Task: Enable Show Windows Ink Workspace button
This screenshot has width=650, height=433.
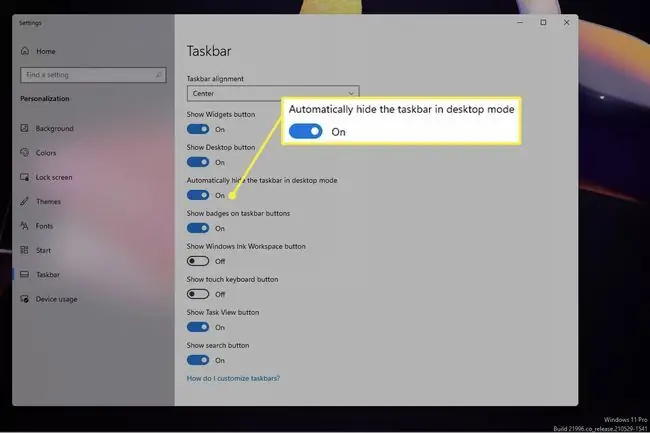Action: pyautogui.click(x=198, y=261)
